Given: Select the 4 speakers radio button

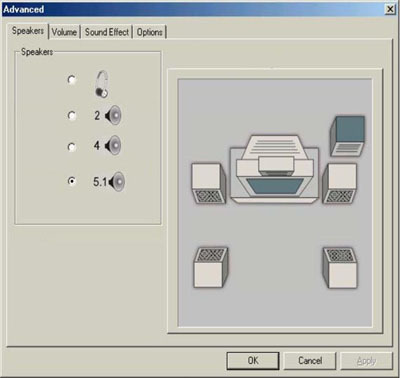Looking at the screenshot, I should (71, 147).
